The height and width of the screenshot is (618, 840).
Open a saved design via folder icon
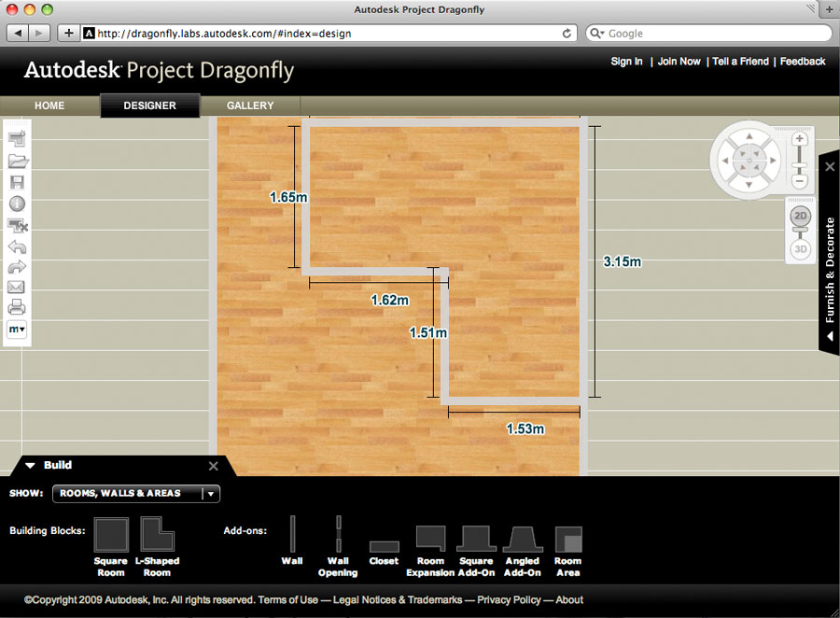pos(18,161)
